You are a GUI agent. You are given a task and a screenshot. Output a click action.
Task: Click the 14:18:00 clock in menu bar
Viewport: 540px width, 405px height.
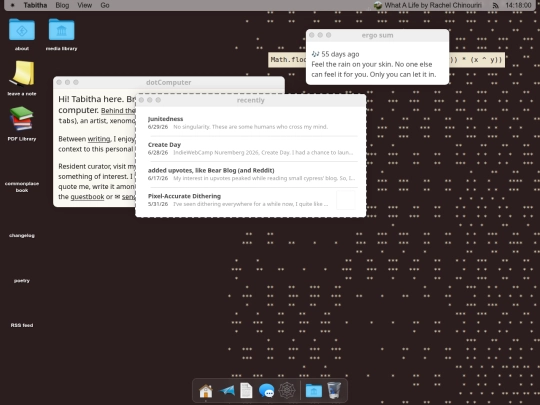[518, 5]
